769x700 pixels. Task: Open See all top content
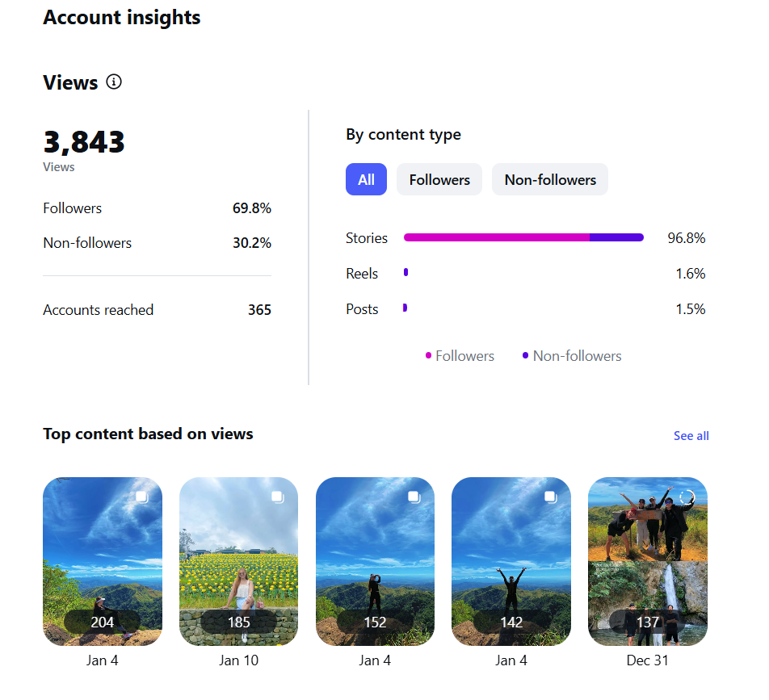691,436
